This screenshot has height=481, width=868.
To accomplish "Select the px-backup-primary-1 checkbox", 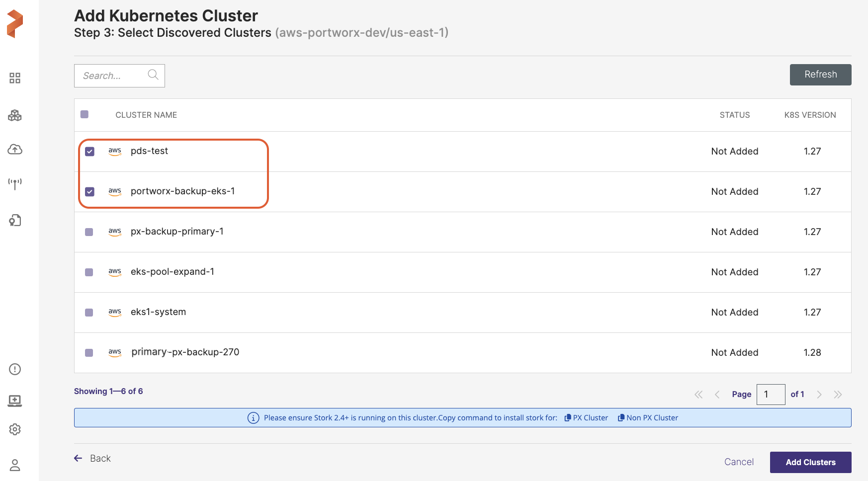I will [x=89, y=232].
